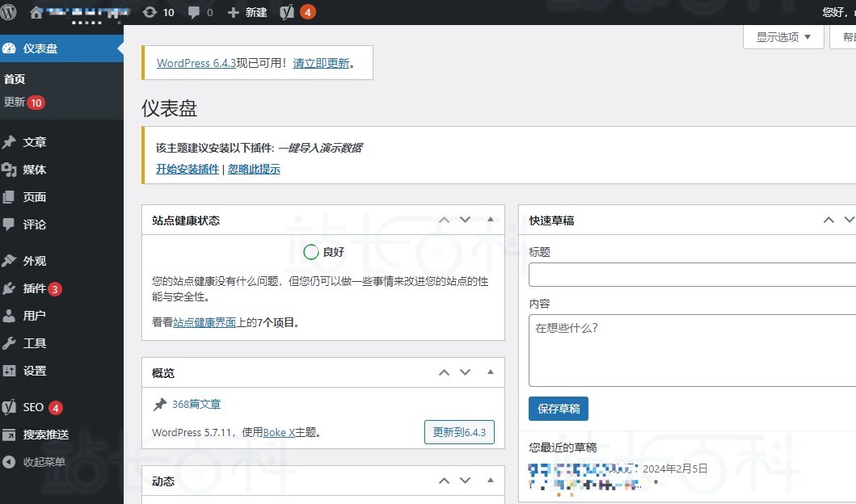Open 新建 (New) from the admin bar
This screenshot has height=504, width=856.
click(x=247, y=12)
